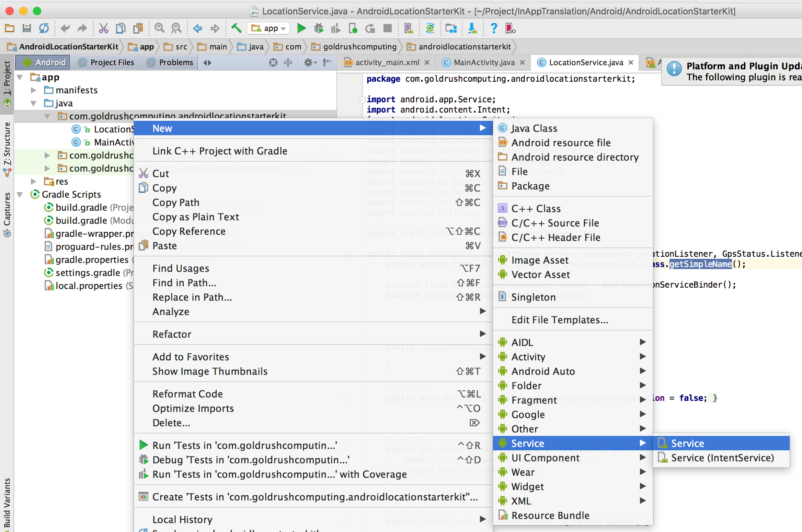Open the SDK Manager download icon
The width and height of the screenshot is (802, 532).
pos(472,28)
